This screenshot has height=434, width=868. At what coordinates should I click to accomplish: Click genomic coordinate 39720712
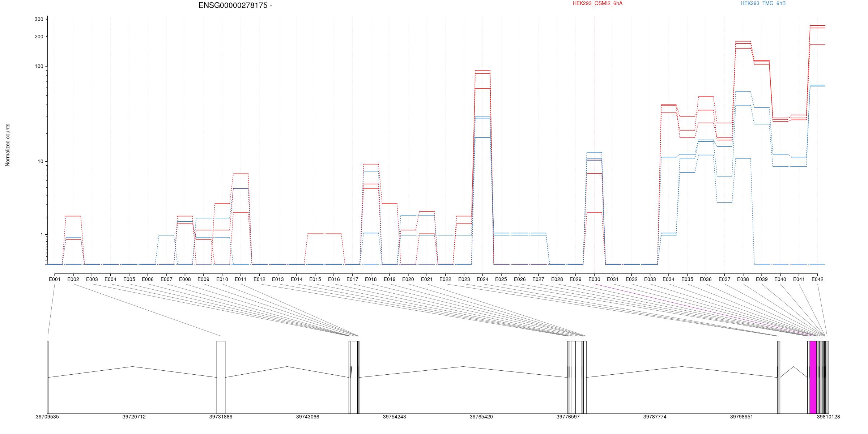coord(134,417)
